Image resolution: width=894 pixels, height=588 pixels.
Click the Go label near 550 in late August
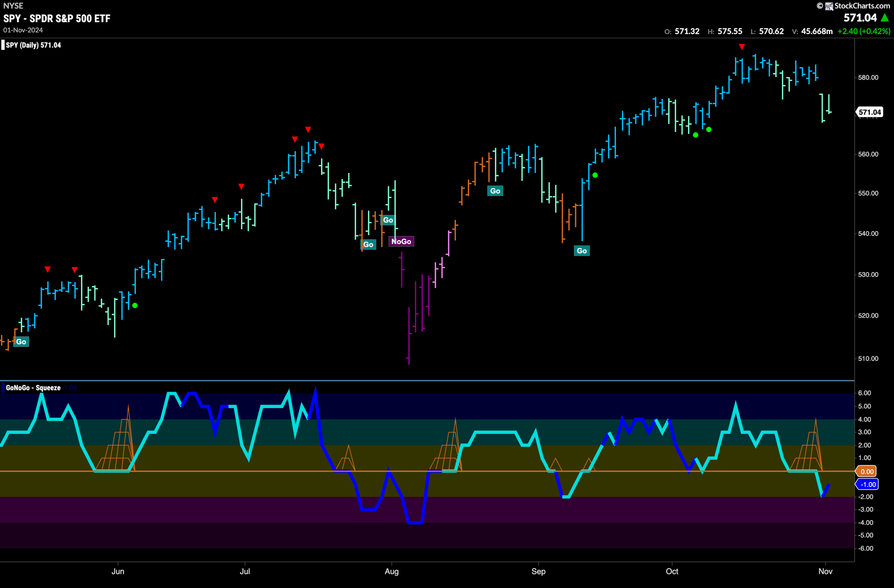click(495, 191)
